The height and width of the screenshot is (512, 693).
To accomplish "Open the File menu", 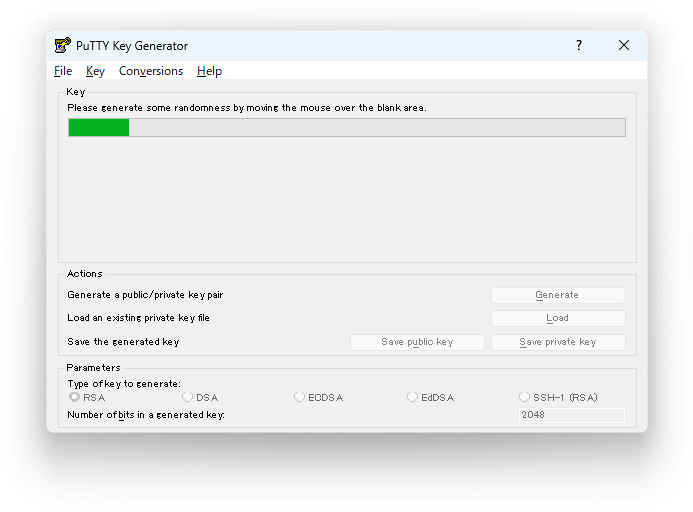I will point(63,71).
